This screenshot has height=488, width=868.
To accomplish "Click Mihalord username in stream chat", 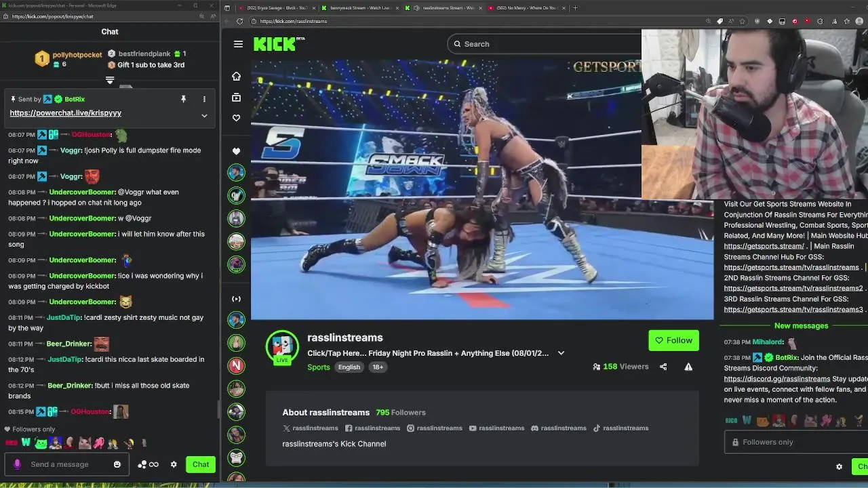I will click(x=768, y=342).
